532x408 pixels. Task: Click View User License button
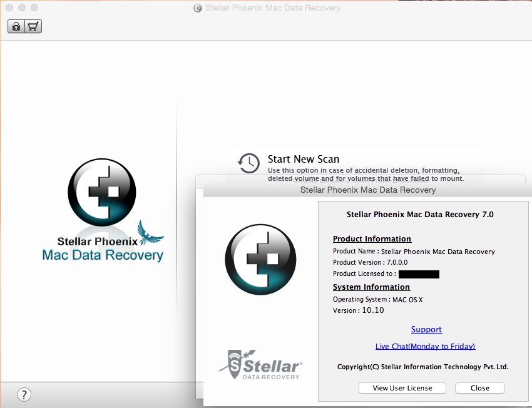pyautogui.click(x=402, y=388)
